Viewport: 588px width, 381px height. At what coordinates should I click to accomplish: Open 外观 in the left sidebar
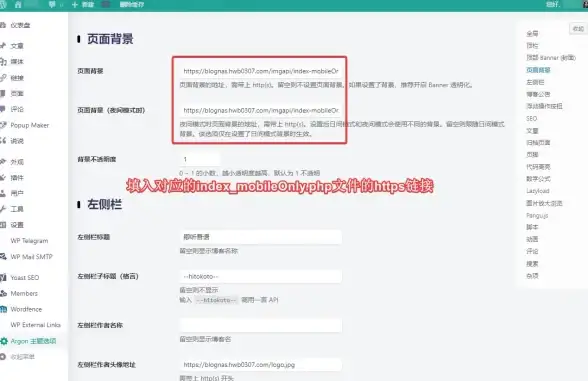tap(17, 162)
